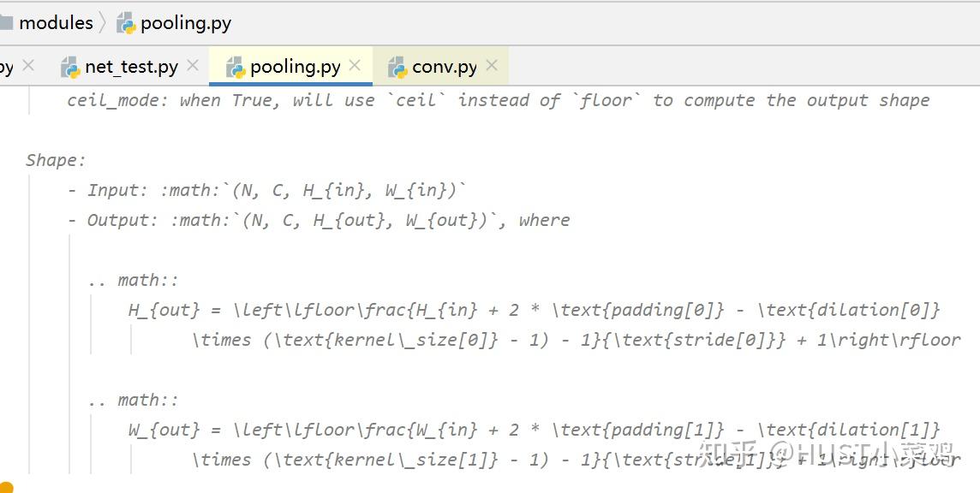Viewport: 980px width, 493px height.
Task: Click the Python icon on the pooling.py tab
Action: (x=236, y=67)
